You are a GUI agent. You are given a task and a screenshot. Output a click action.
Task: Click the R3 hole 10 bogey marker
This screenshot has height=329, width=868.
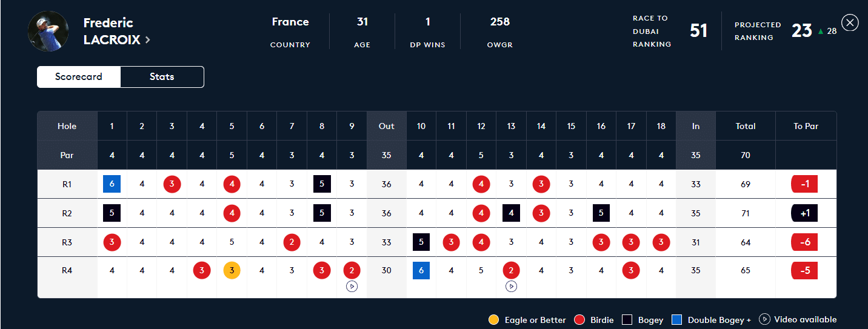coord(421,242)
